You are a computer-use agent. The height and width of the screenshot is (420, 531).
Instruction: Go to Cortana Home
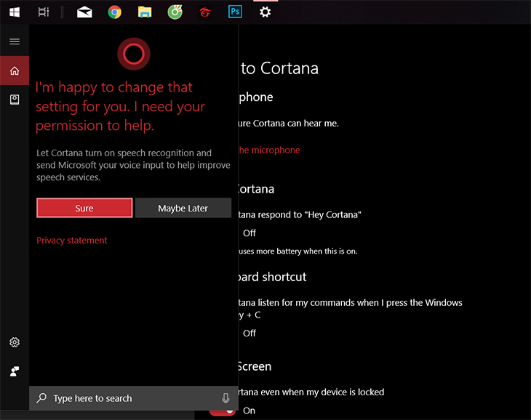[15, 70]
